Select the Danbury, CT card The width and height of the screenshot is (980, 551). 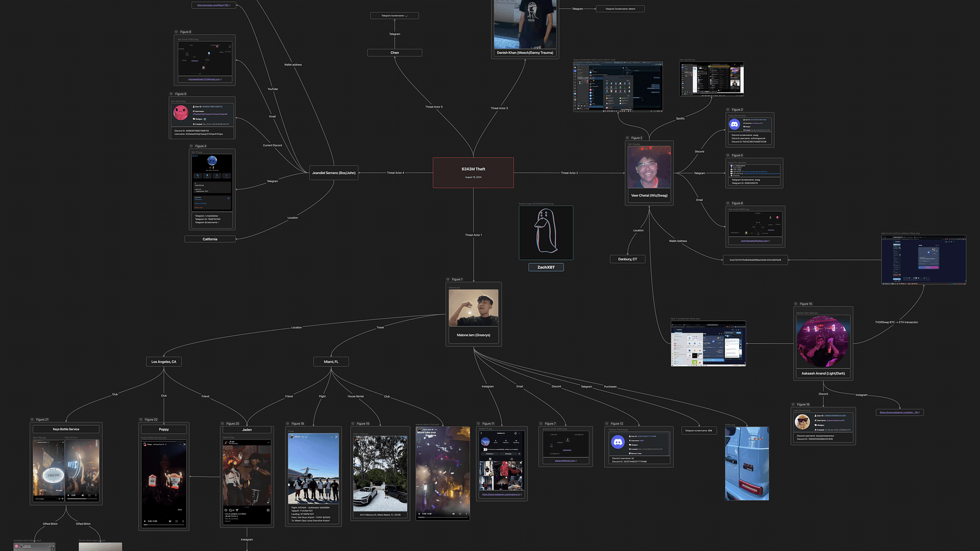point(628,259)
